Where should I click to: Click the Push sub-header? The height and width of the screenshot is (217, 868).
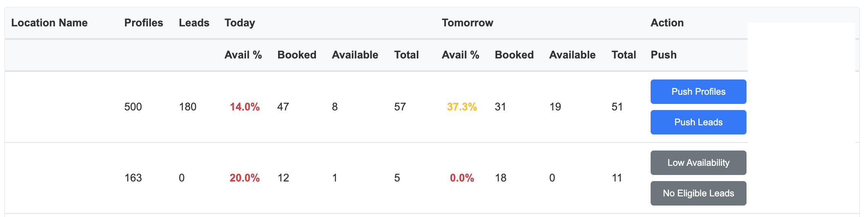click(664, 55)
